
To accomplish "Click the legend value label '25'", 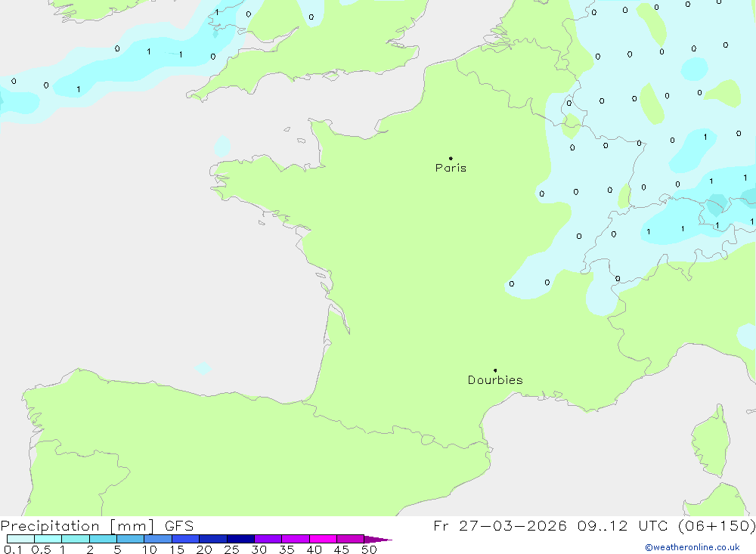I will pyautogui.click(x=231, y=549).
